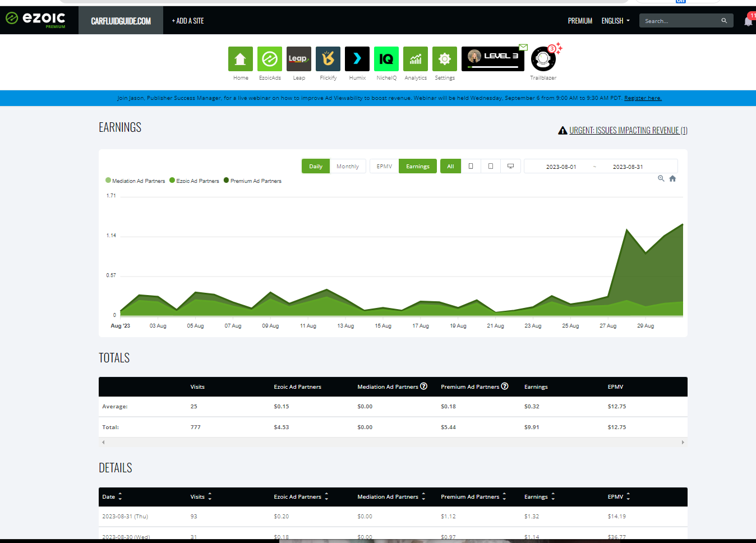Click in the Search input field
The height and width of the screenshot is (543, 756).
click(680, 21)
